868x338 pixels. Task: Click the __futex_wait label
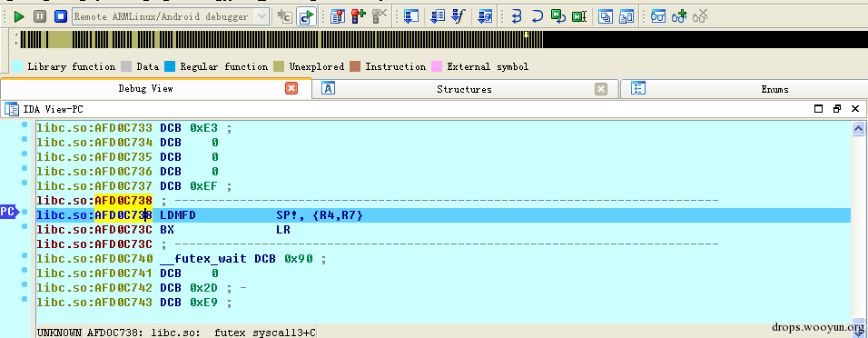point(204,259)
